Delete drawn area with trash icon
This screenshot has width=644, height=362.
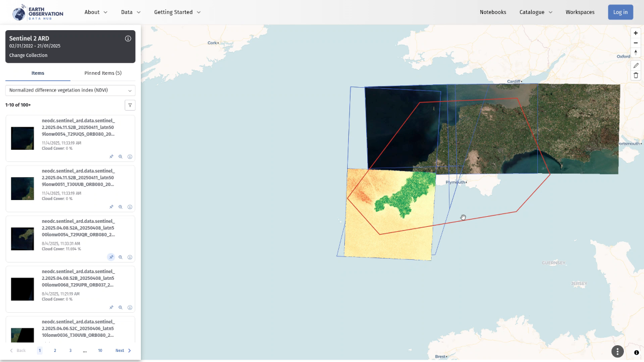click(x=636, y=75)
